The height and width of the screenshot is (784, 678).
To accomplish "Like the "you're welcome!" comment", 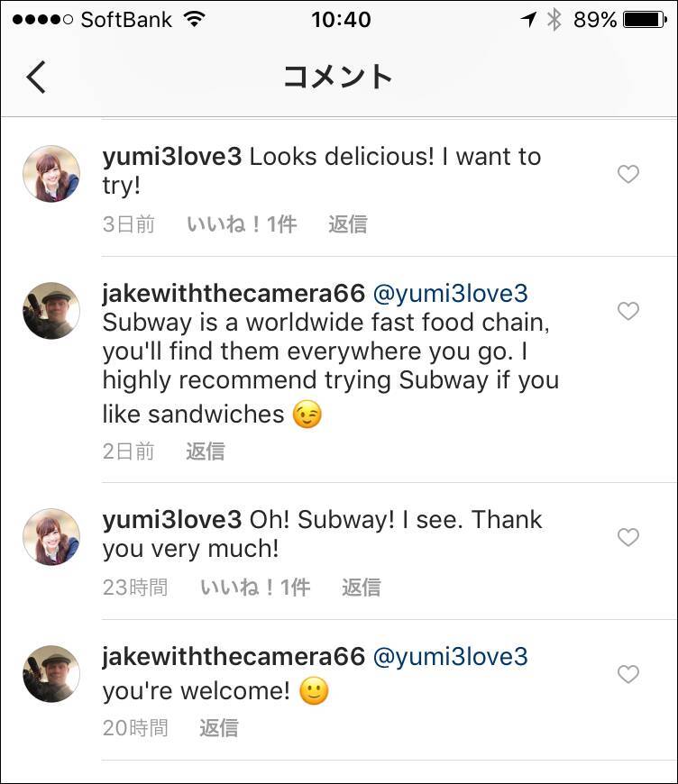I will tap(628, 674).
